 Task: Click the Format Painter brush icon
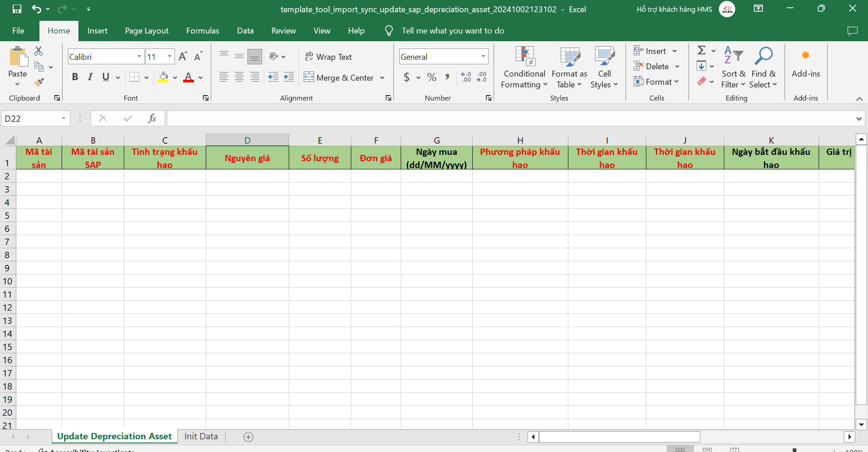click(x=39, y=82)
